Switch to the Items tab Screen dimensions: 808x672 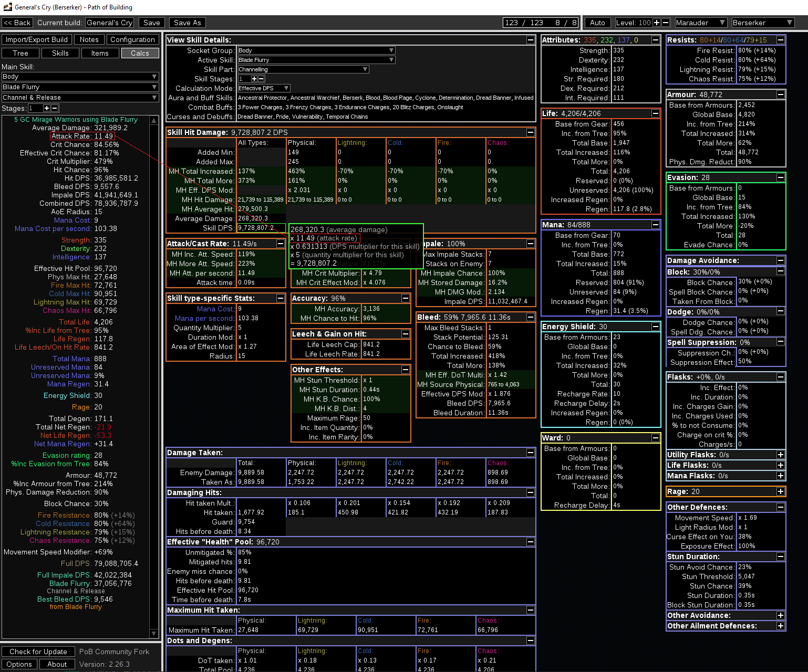[100, 53]
